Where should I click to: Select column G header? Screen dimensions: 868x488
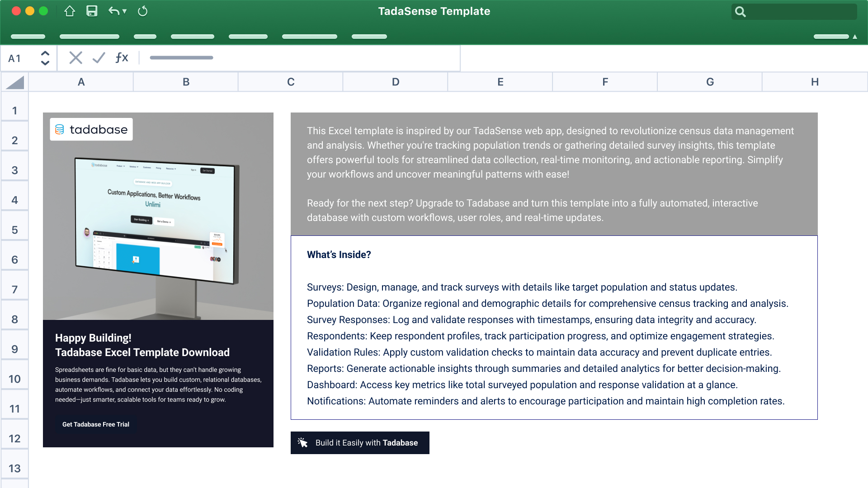coord(710,82)
